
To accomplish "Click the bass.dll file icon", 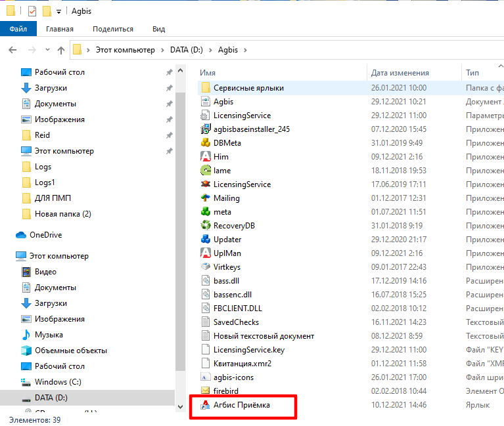I will [x=206, y=280].
